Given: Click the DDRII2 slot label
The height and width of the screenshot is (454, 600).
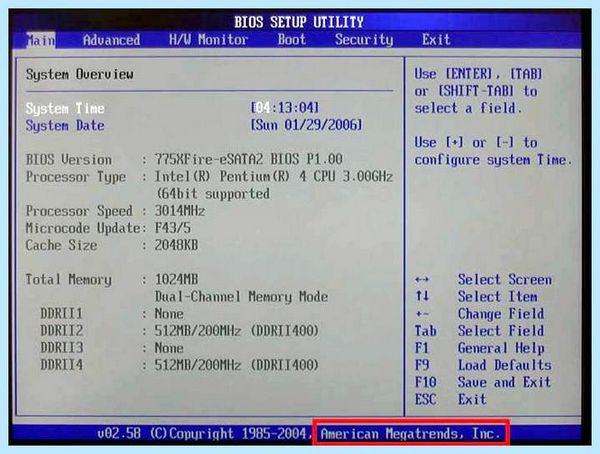Looking at the screenshot, I should [62, 331].
